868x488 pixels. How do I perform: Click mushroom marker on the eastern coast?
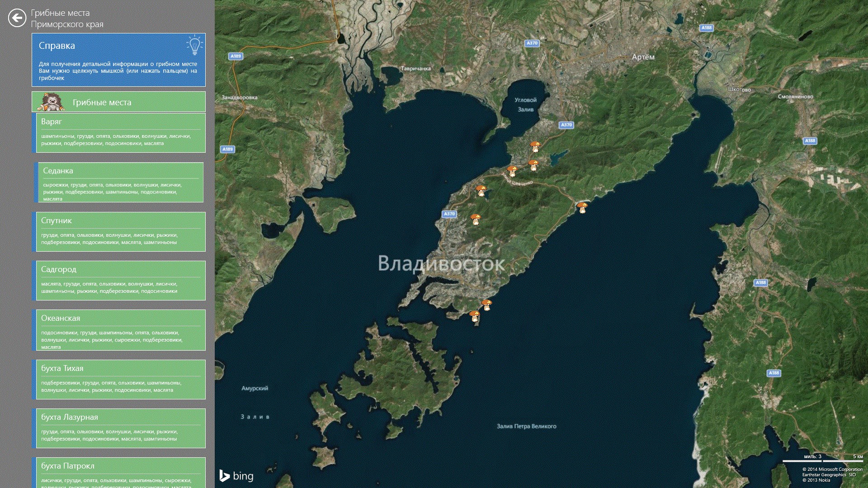pos(582,207)
